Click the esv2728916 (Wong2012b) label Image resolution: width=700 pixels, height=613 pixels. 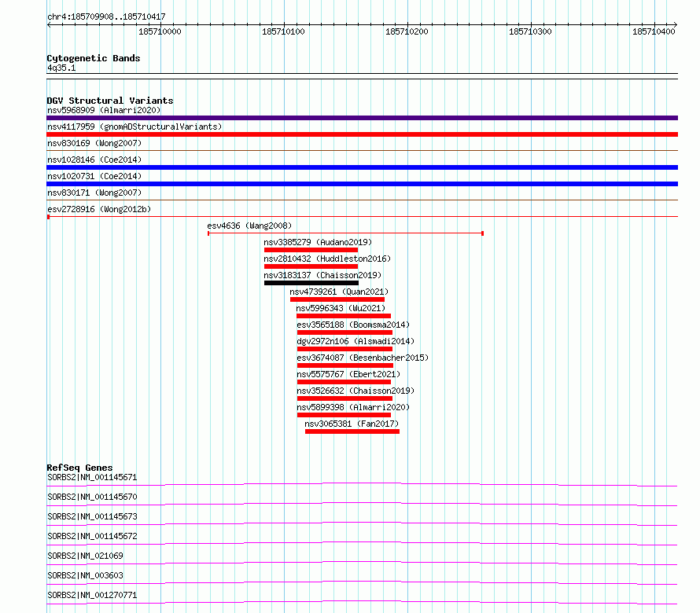coord(99,209)
